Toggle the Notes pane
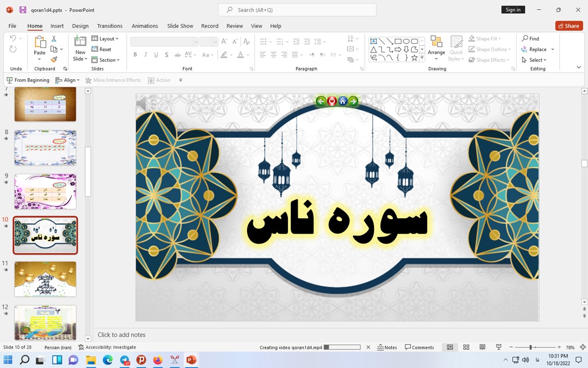 387,347
